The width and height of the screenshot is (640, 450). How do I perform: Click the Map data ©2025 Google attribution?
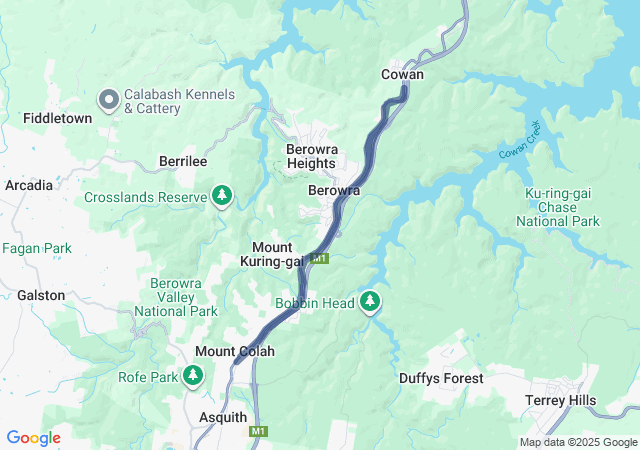pos(579,442)
